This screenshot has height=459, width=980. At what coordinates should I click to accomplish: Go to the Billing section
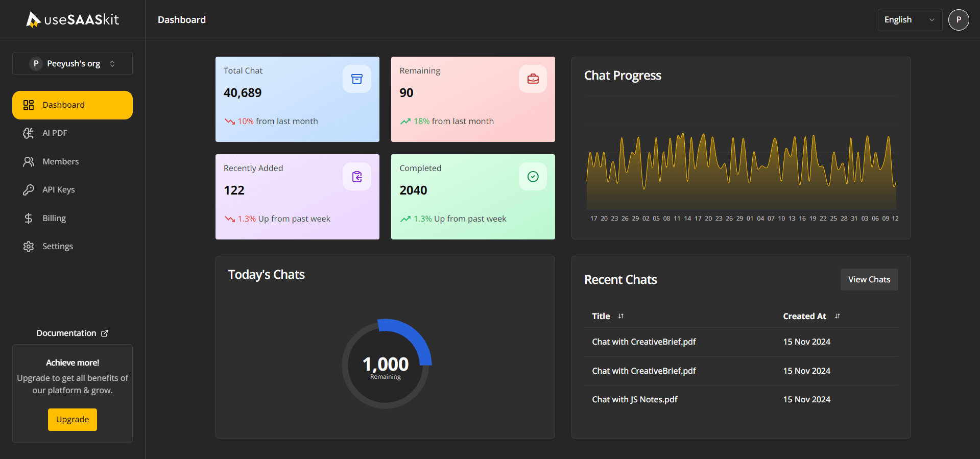coord(54,219)
